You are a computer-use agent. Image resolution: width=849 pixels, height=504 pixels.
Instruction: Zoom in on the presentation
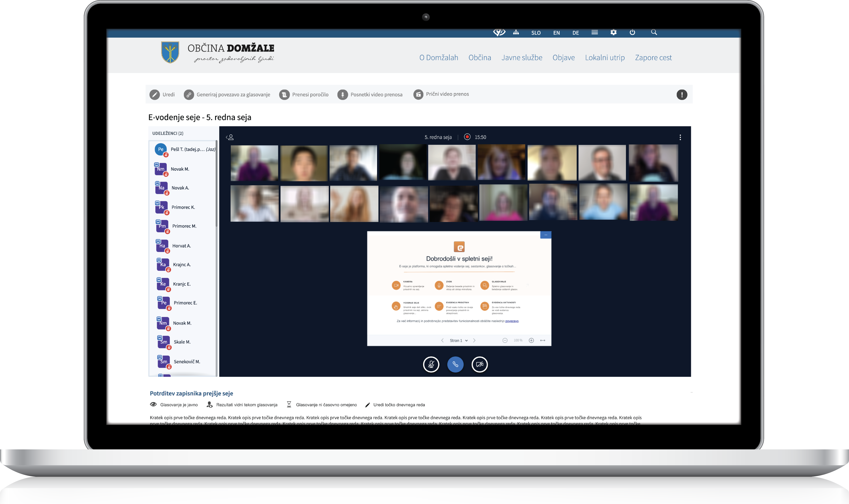click(x=531, y=340)
